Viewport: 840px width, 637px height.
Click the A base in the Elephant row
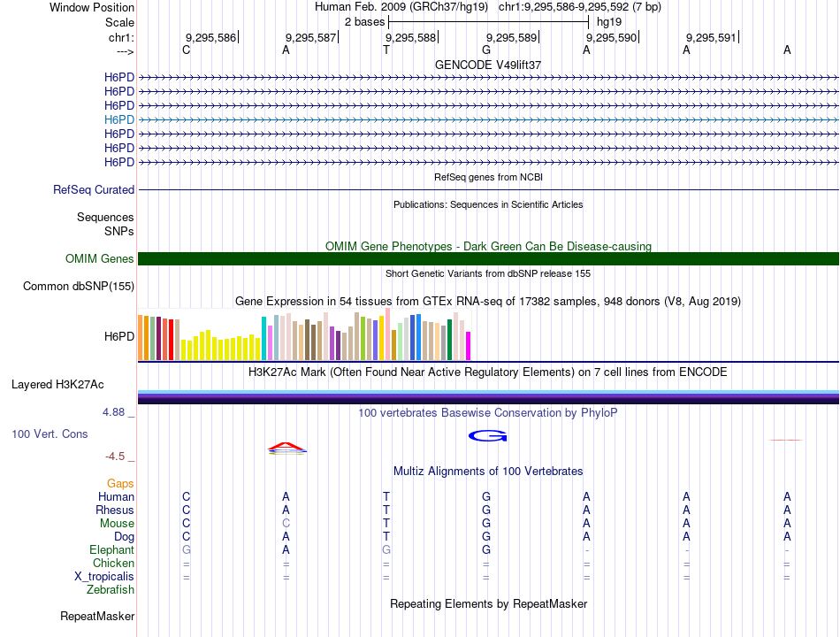pos(286,549)
